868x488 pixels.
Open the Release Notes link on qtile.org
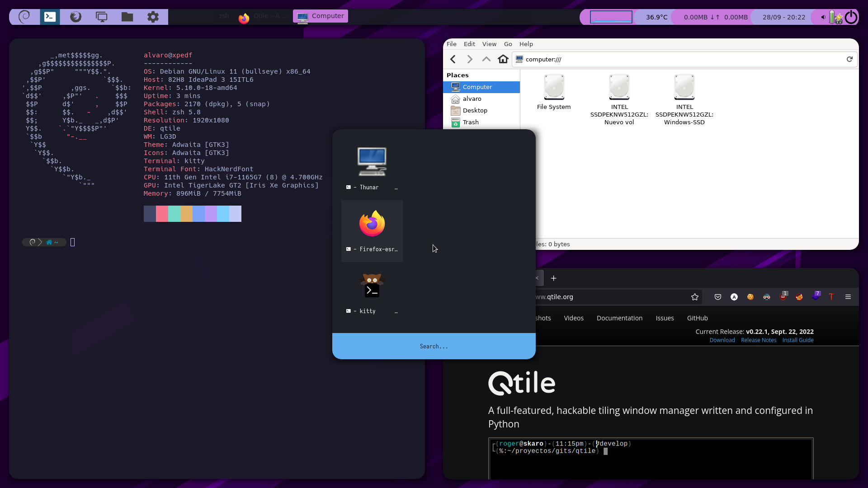[758, 340]
